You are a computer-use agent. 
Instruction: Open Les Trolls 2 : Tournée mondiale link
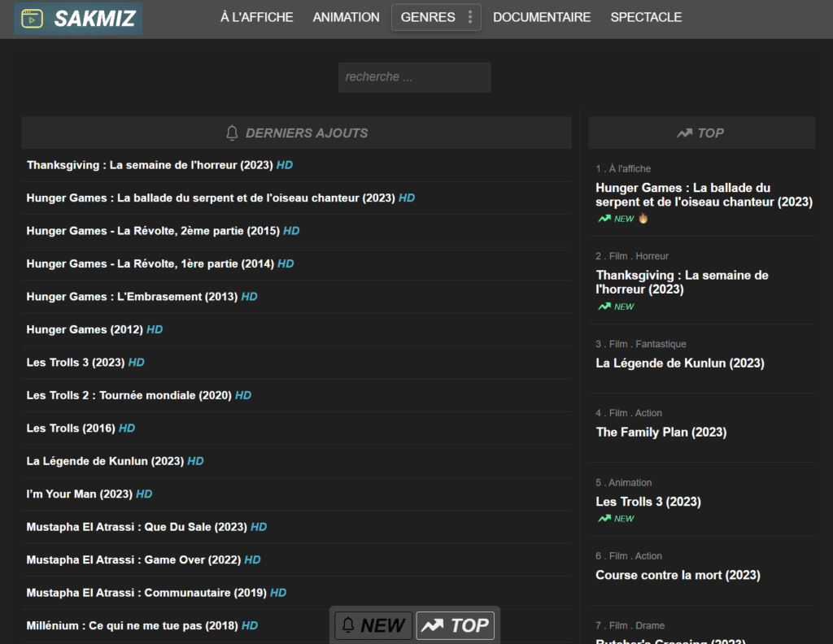[129, 395]
